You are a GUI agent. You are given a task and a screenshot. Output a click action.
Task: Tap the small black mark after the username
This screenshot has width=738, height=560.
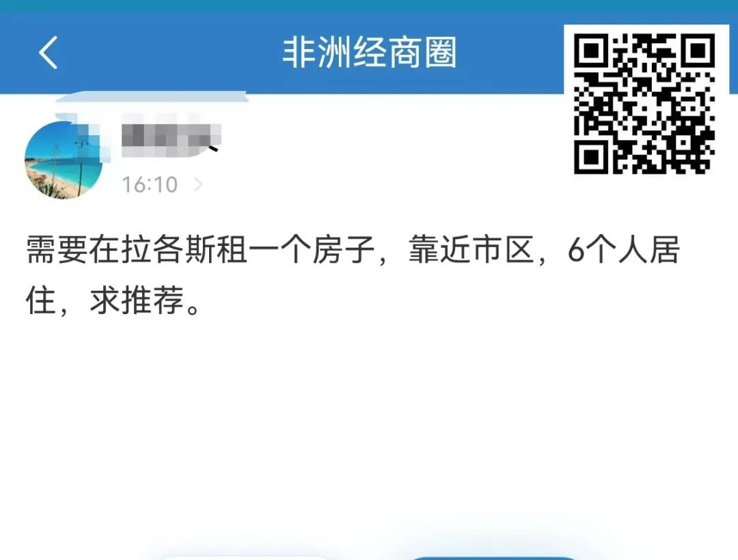(x=213, y=149)
